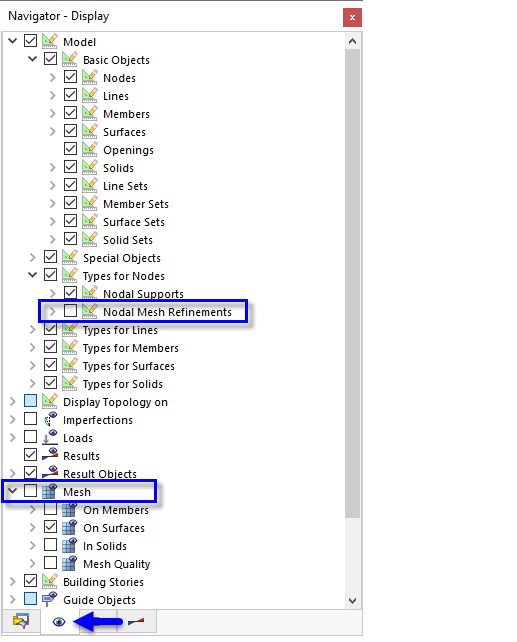Screen dimensions: 517x642
Task: Expand the Guide Objects node
Action: [x=13, y=599]
